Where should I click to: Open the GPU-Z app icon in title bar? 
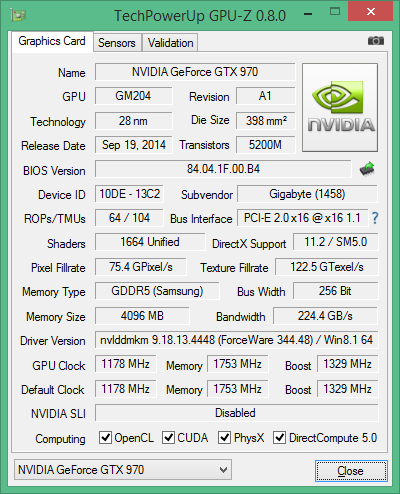(18, 15)
